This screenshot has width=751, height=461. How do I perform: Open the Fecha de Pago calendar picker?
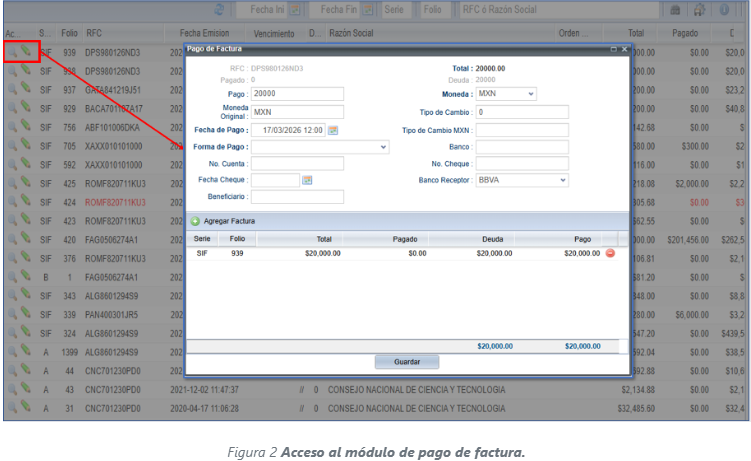coord(333,130)
